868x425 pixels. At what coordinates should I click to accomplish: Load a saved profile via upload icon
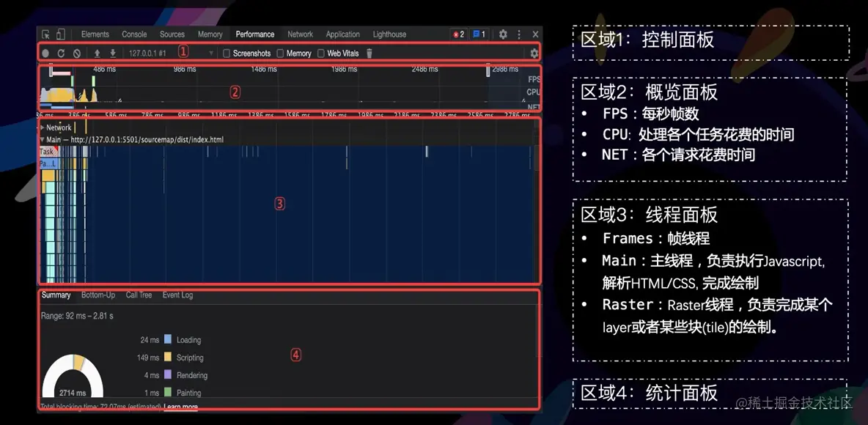[97, 53]
